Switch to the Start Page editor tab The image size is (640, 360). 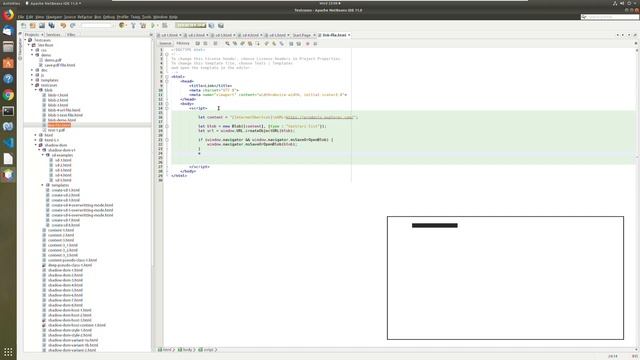tap(302, 35)
